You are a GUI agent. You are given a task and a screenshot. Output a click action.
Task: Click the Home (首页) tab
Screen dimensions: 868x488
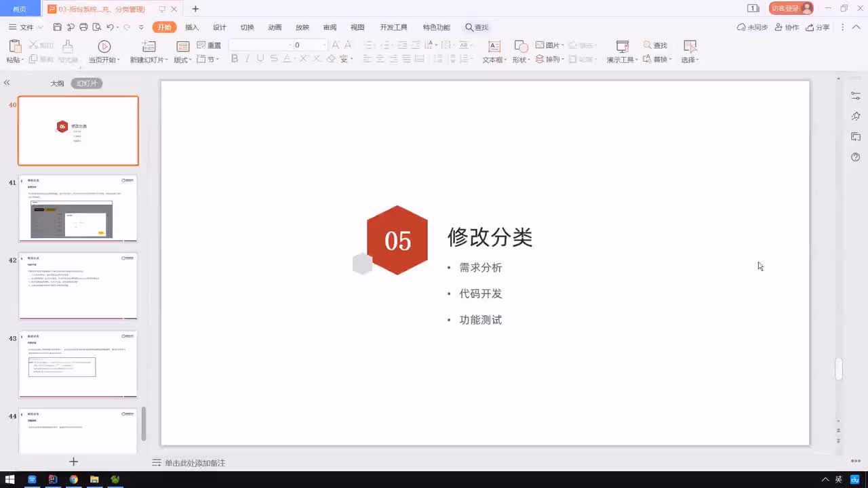(20, 9)
